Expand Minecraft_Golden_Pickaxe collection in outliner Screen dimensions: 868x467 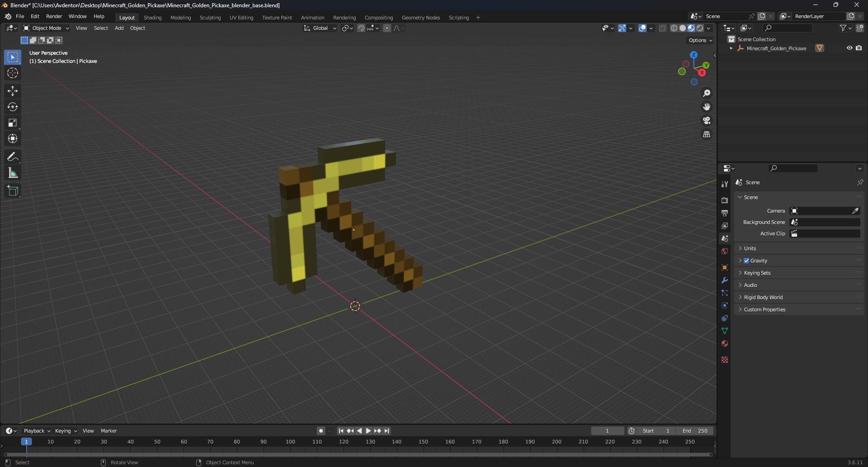click(731, 48)
